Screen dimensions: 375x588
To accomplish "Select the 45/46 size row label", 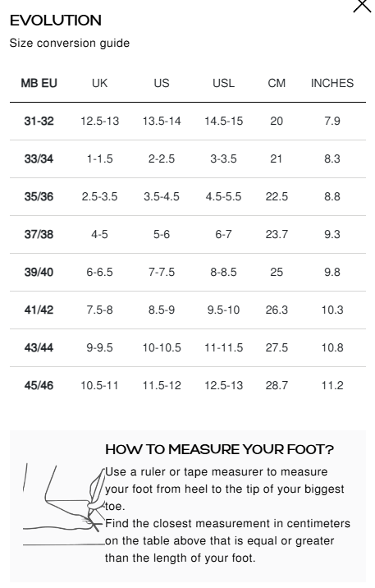I will pyautogui.click(x=39, y=385).
